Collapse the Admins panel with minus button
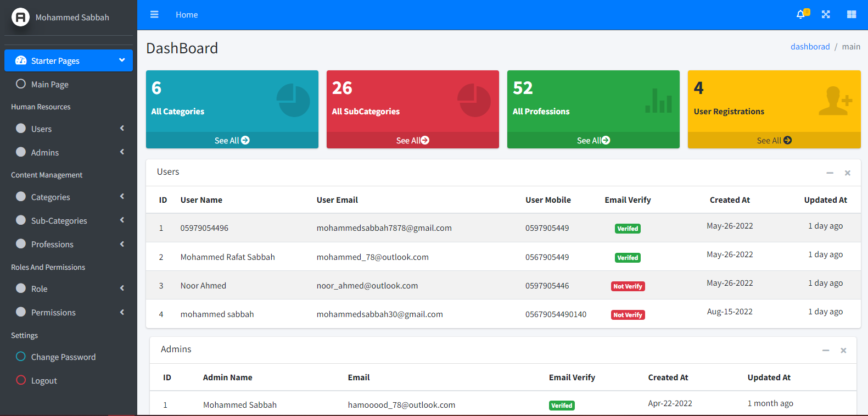Image resolution: width=868 pixels, height=416 pixels. click(825, 351)
